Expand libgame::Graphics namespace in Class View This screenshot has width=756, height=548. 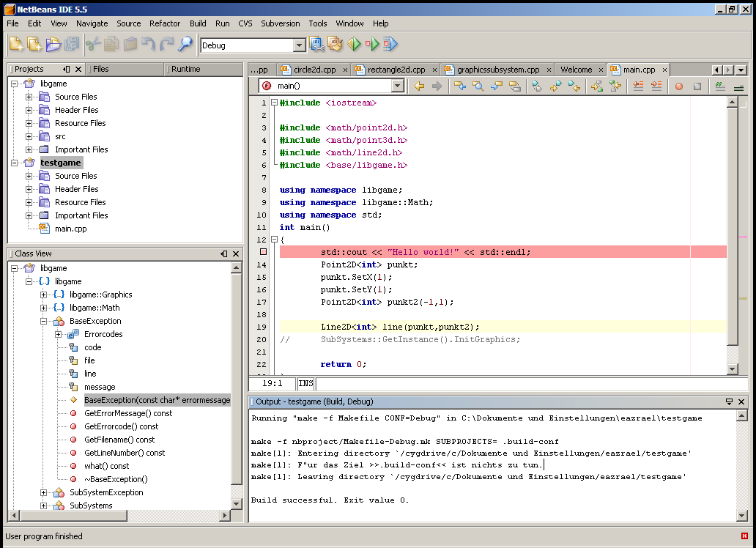click(43, 295)
